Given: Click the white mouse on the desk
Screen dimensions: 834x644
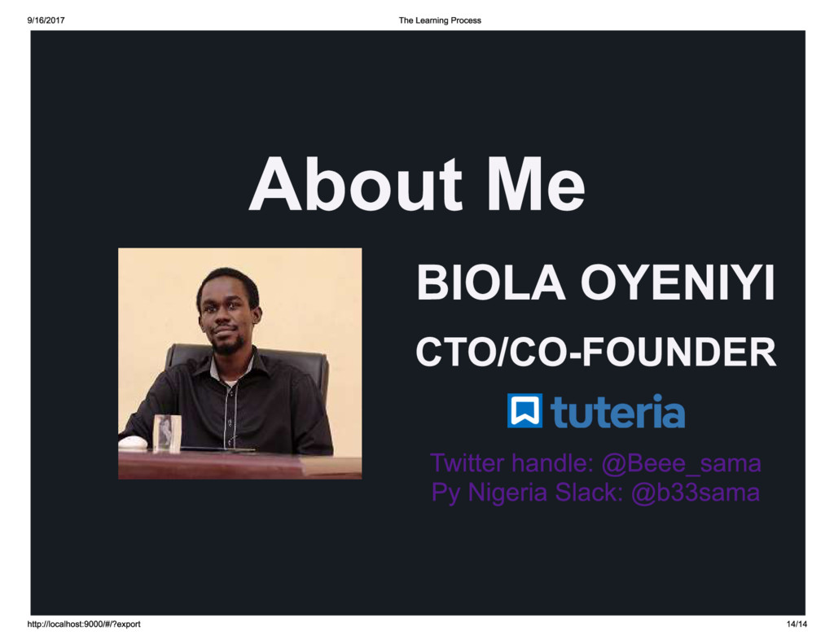Looking at the screenshot, I should point(132,442).
